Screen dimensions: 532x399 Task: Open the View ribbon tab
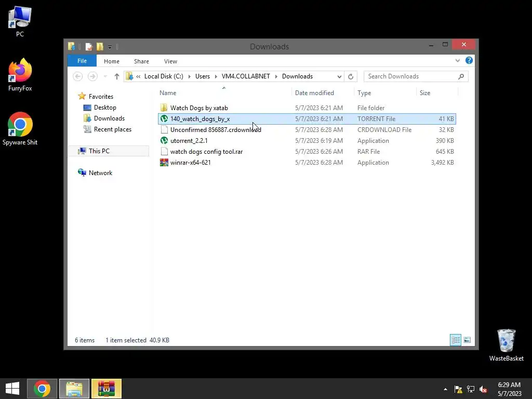170,61
